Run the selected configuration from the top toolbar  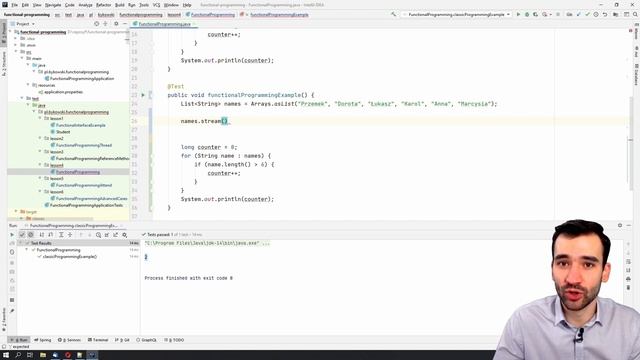[x=518, y=14]
